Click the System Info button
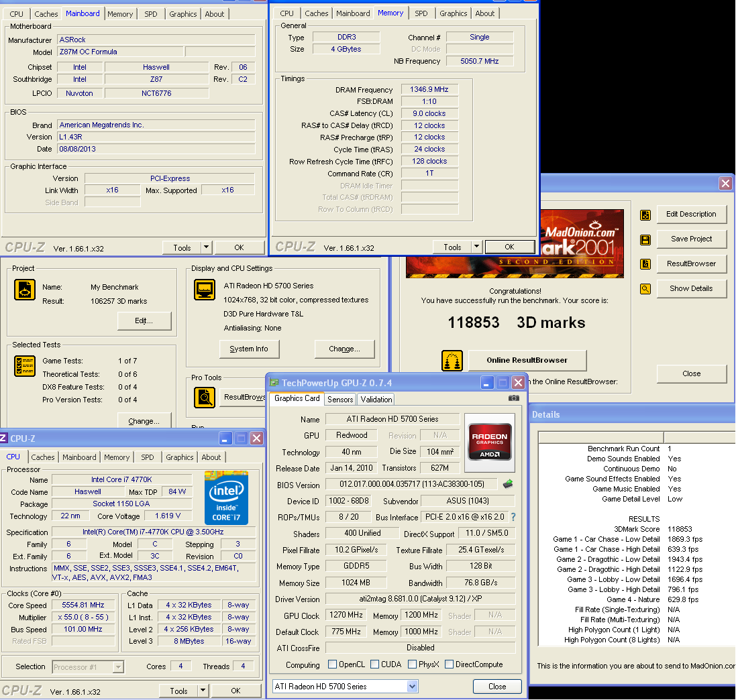The height and width of the screenshot is (700, 736). [x=249, y=349]
